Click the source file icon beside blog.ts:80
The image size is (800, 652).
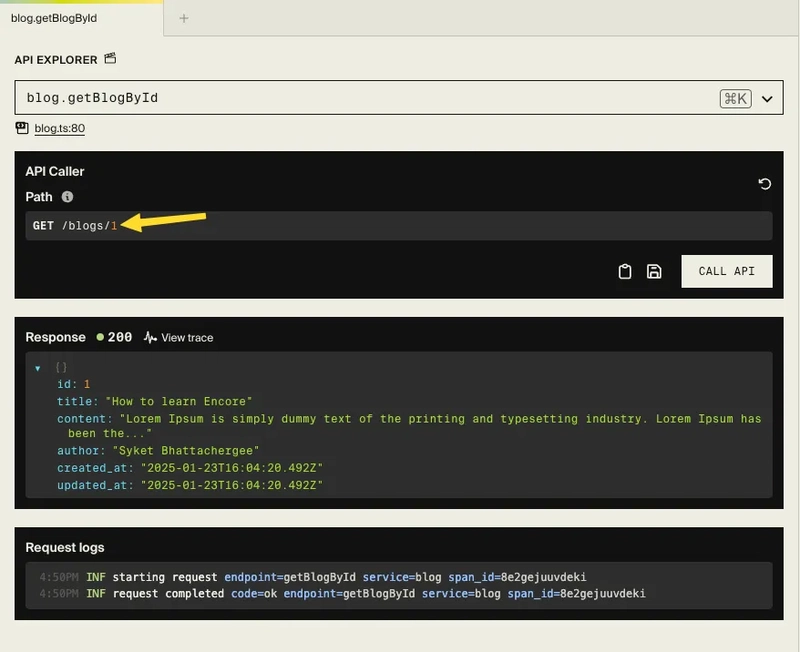[x=22, y=128]
